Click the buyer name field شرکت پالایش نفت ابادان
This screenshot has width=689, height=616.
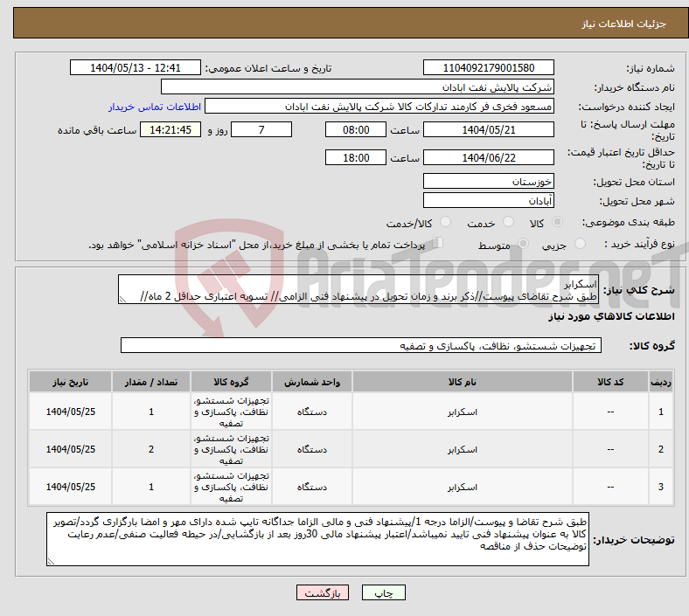click(x=358, y=87)
